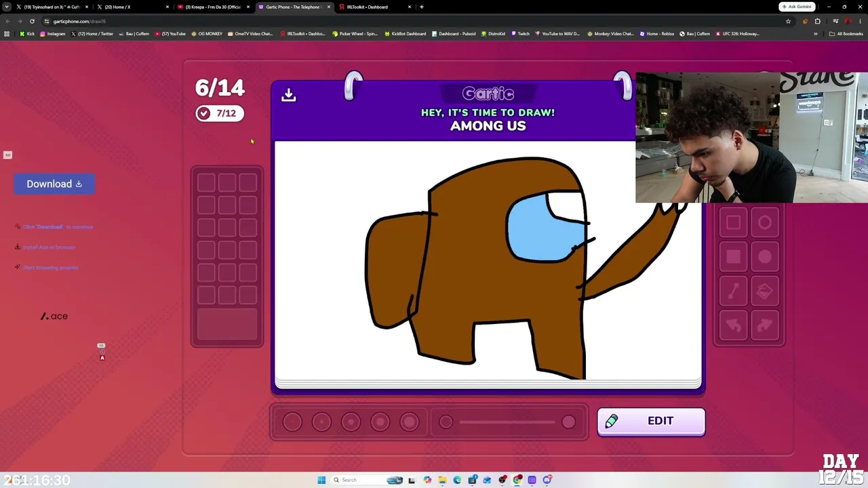Click the EDIT button with pencil
This screenshot has height=488, width=868.
coord(651,422)
